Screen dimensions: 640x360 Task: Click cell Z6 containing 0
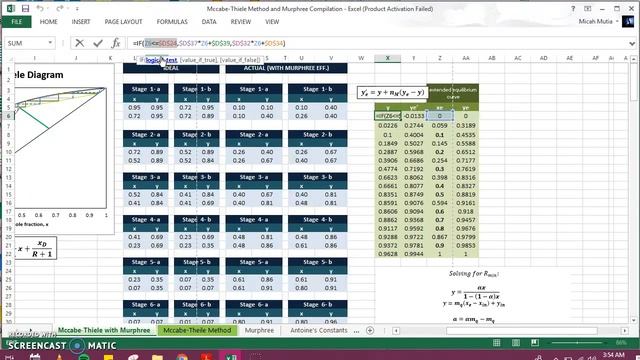pos(440,116)
